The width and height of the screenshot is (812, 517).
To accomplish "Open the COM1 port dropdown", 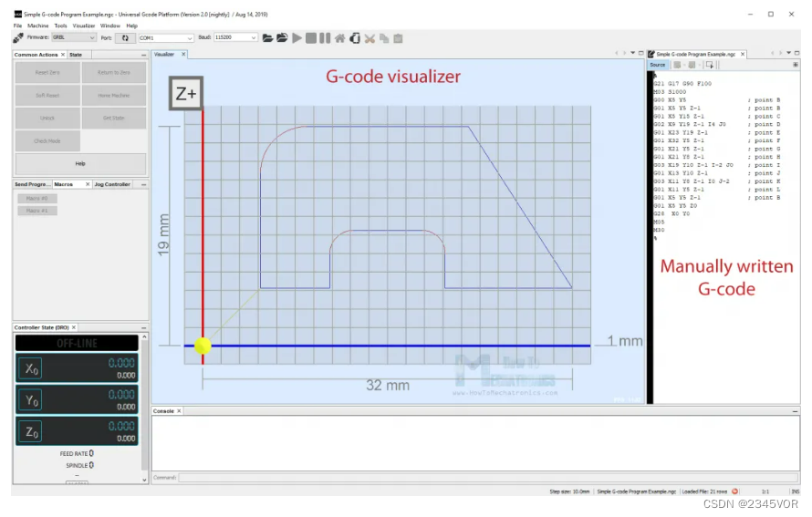I will pos(166,37).
